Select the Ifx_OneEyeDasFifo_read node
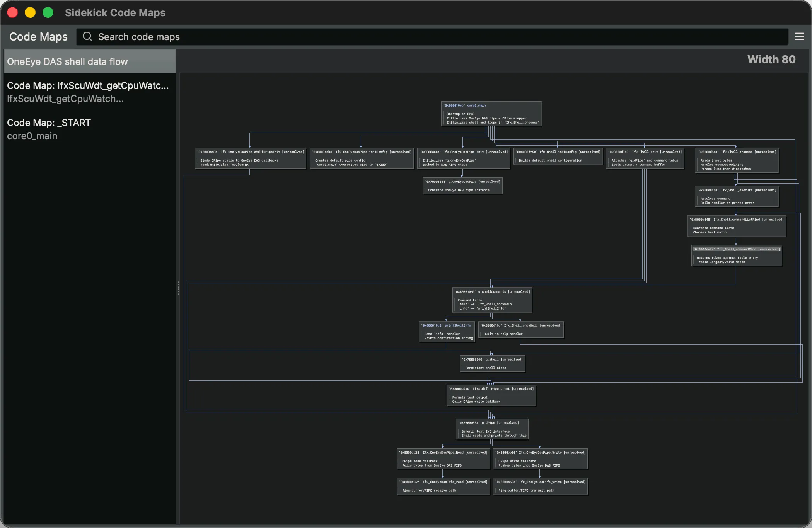Image resolution: width=812 pixels, height=528 pixels. [x=443, y=486]
